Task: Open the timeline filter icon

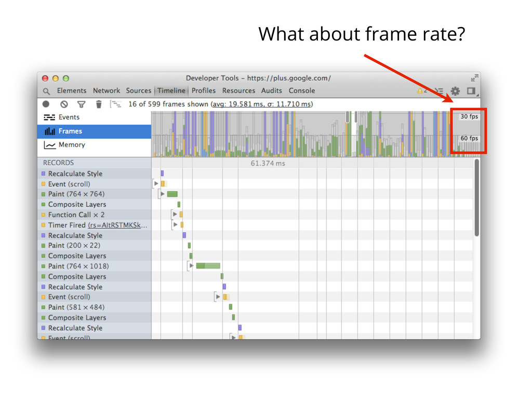Action: (81, 104)
